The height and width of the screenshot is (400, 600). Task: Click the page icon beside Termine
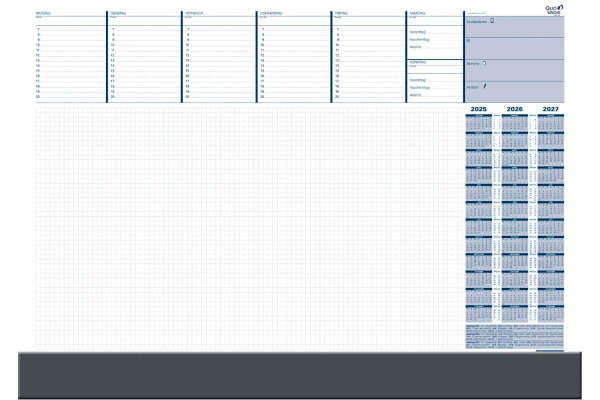pos(485,63)
